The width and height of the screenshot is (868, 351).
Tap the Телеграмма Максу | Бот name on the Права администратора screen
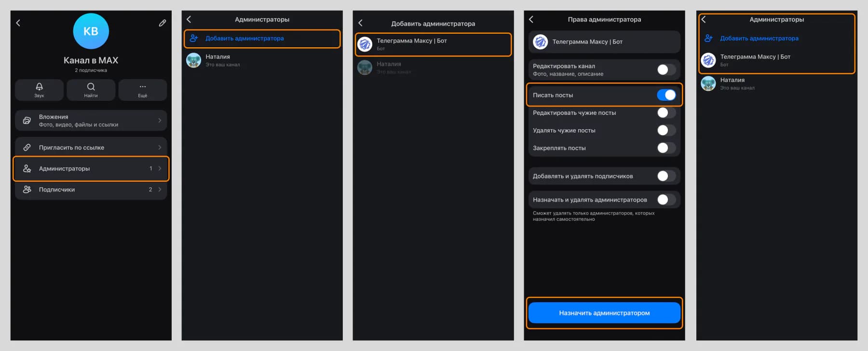coord(587,42)
